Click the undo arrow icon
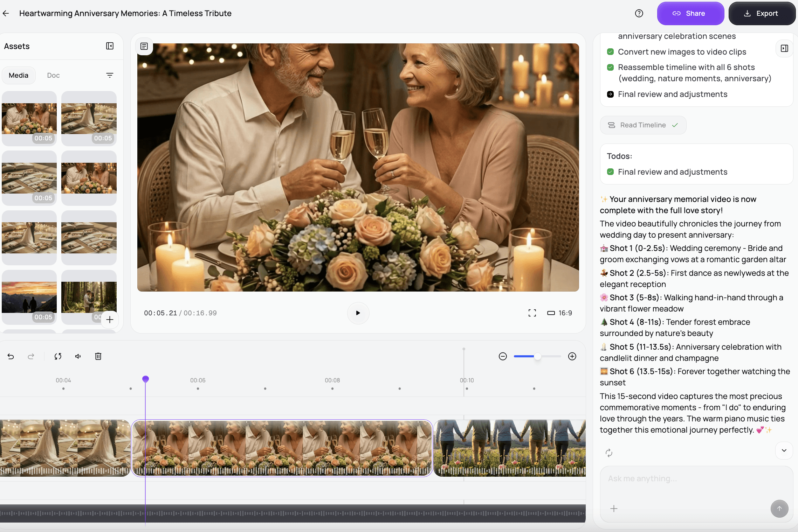Screen dimensions: 798x532 11,356
